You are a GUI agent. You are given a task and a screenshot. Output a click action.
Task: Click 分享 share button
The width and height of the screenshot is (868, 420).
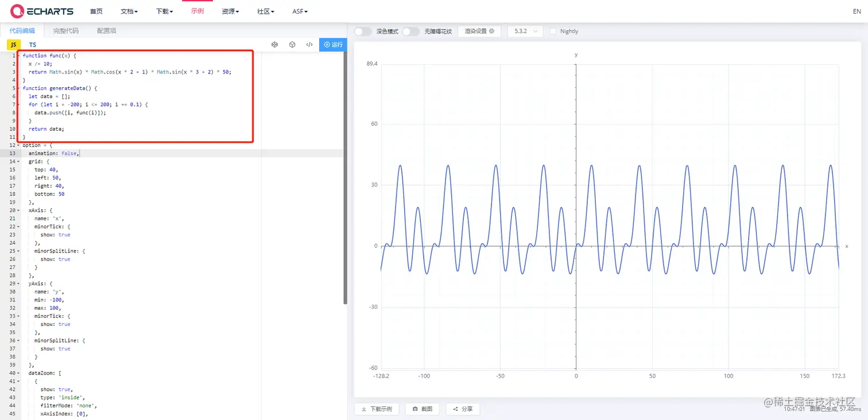coord(463,409)
